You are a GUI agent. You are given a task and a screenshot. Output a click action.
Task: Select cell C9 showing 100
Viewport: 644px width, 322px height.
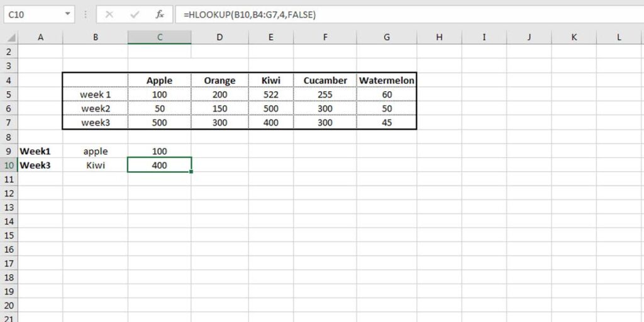point(159,151)
